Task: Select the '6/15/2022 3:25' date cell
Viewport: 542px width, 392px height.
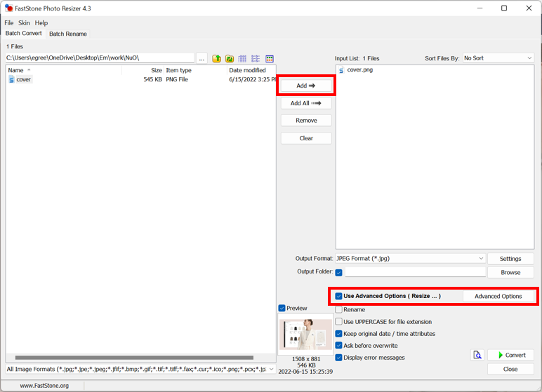Action: (x=252, y=79)
